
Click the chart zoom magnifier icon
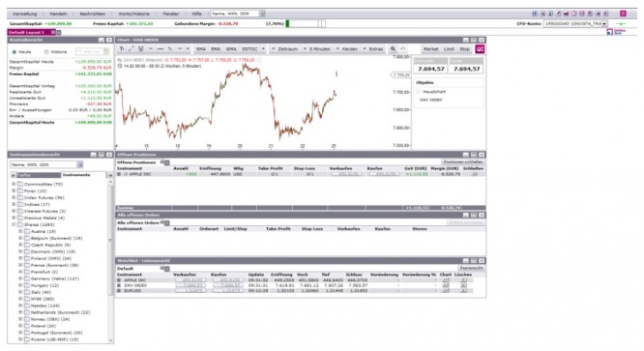(393, 49)
